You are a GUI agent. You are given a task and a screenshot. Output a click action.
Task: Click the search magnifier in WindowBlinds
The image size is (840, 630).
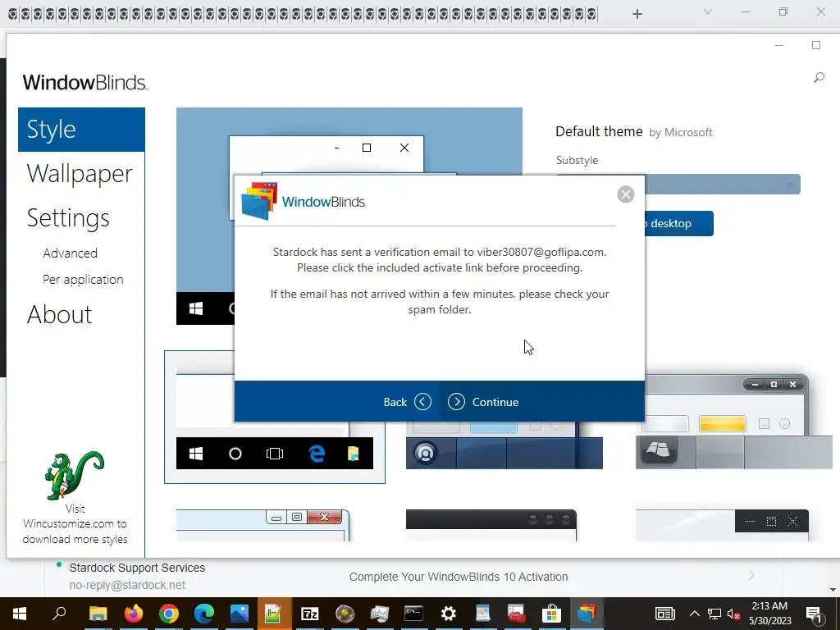pos(819,78)
